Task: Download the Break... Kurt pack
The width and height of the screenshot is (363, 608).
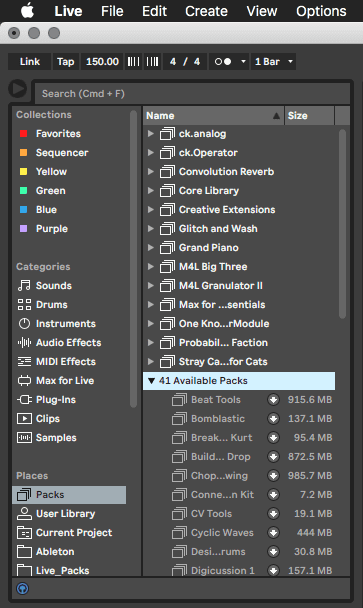Action: pos(273,438)
